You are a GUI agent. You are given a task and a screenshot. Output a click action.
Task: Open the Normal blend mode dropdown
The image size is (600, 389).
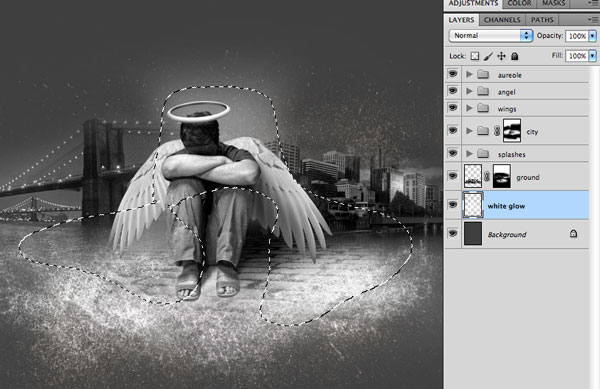coord(490,36)
